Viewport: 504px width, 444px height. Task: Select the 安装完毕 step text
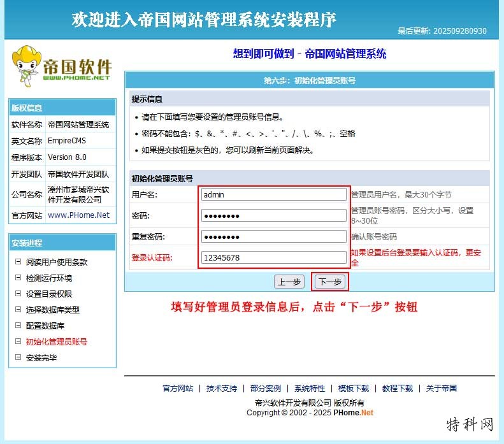(41, 357)
